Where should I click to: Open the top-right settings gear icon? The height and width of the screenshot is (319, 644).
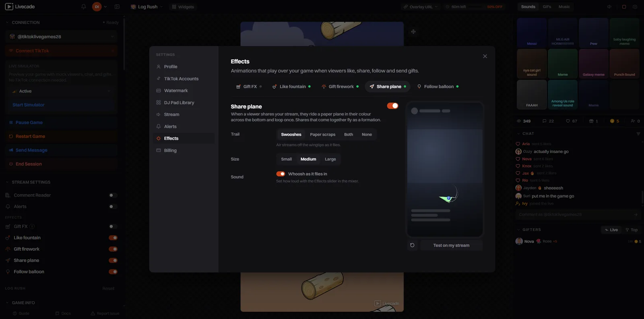point(635,6)
